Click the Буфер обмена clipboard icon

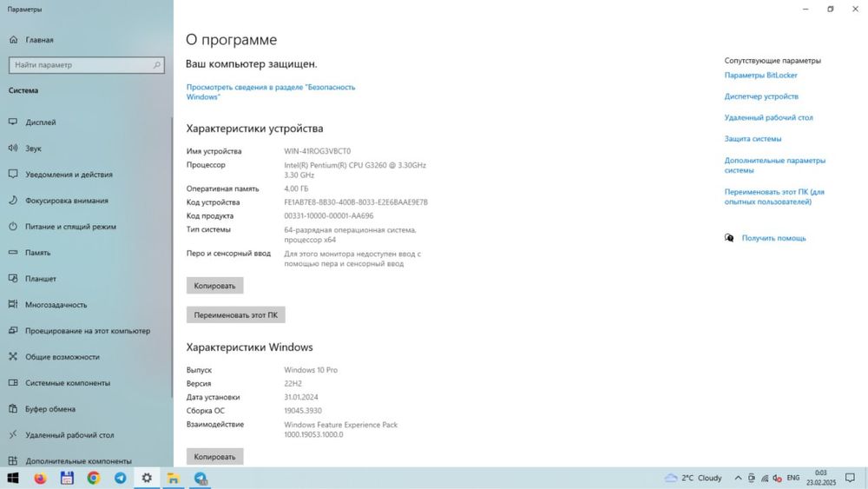[13, 409]
